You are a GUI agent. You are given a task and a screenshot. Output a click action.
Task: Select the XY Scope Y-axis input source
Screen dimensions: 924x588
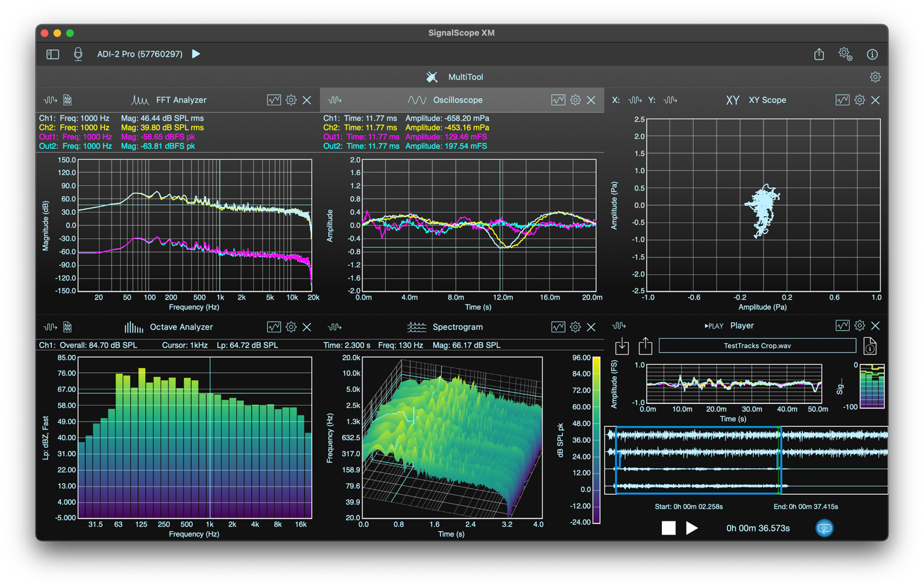click(x=670, y=100)
